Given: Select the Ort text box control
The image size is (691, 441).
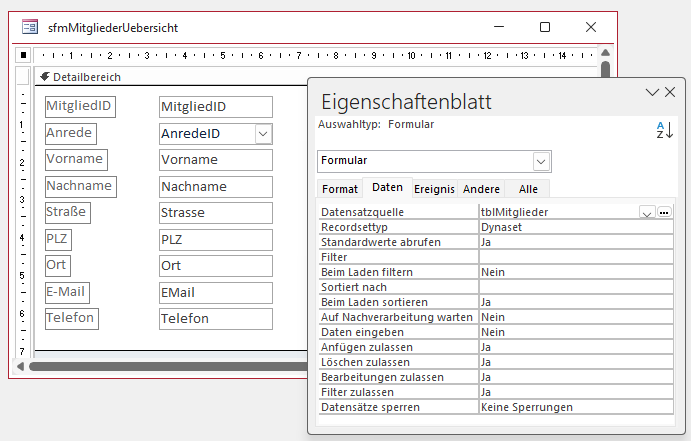Looking at the screenshot, I should 216,266.
